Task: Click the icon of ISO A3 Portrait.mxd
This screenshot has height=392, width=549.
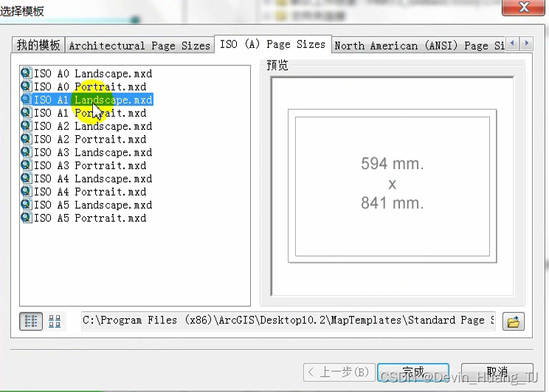Action: click(x=27, y=165)
